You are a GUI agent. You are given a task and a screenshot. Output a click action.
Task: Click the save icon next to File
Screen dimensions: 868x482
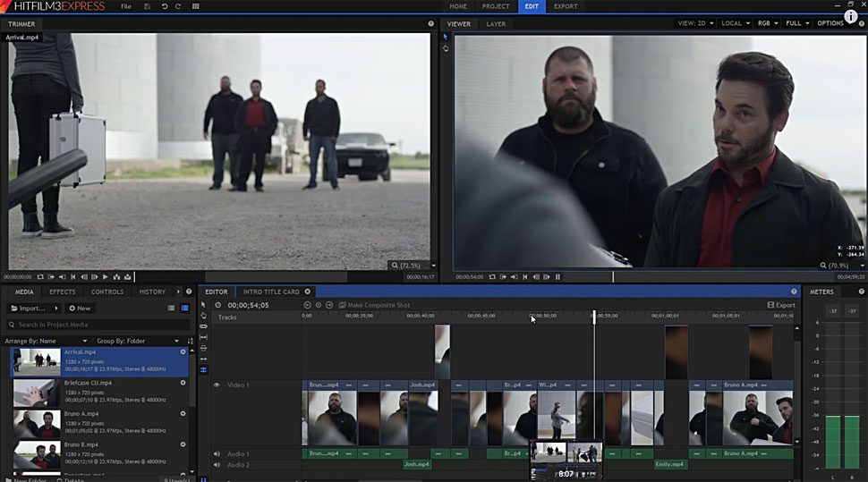(x=147, y=6)
